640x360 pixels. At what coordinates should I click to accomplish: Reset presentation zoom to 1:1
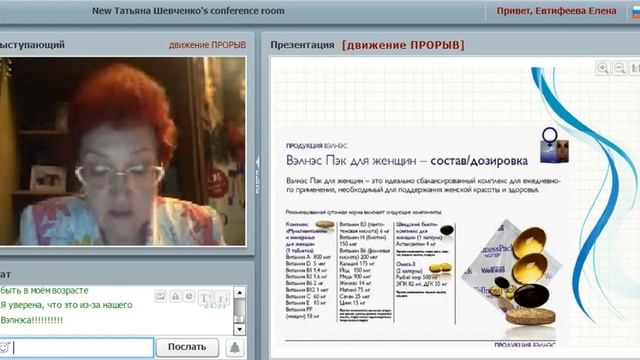pos(635,68)
